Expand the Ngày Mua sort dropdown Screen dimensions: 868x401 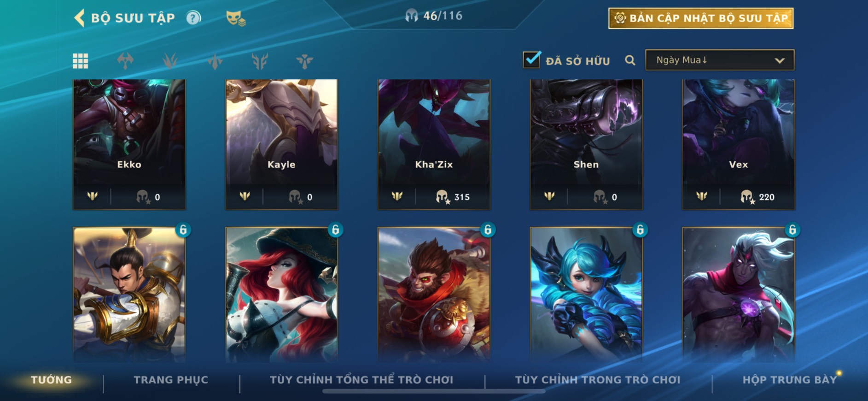[x=720, y=60]
